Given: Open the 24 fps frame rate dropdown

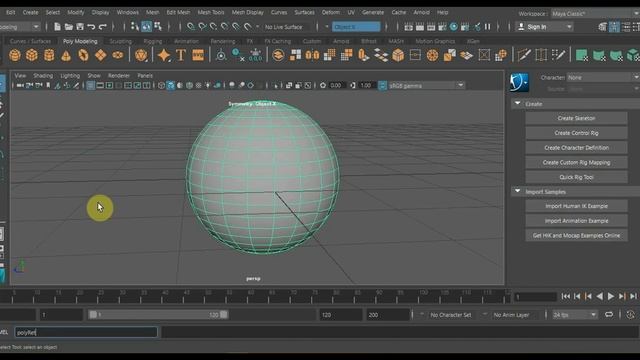Looking at the screenshot, I should tap(574, 315).
